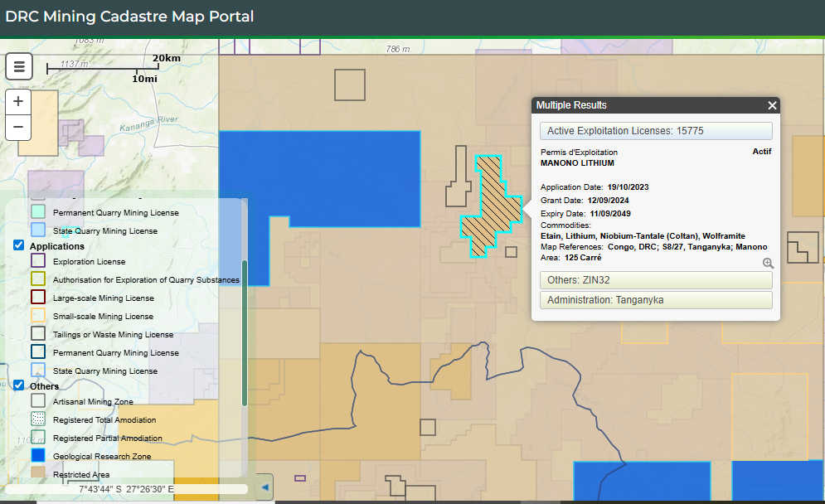
Task: Click Authorisation for Exploration of Quarry Substances swatch
Action: (x=38, y=279)
